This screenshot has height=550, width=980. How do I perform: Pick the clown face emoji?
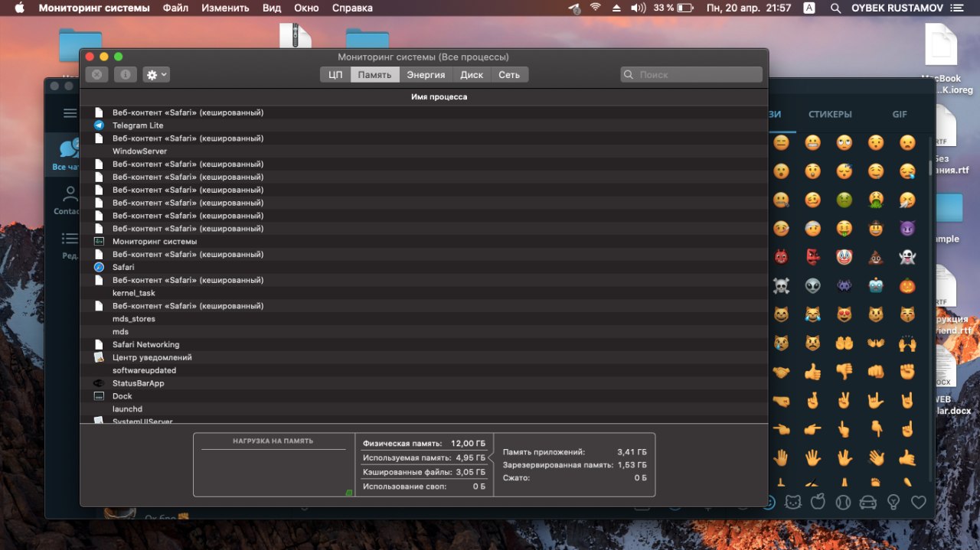point(844,257)
